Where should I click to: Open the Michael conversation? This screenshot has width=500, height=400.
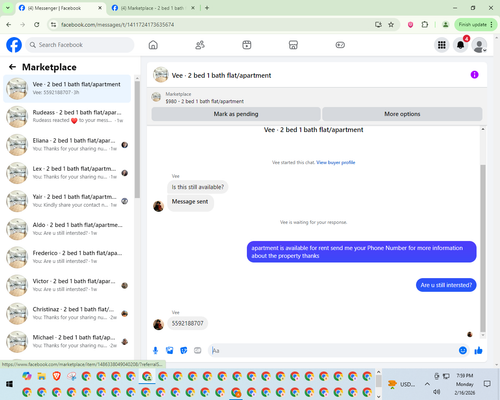pyautogui.click(x=67, y=341)
